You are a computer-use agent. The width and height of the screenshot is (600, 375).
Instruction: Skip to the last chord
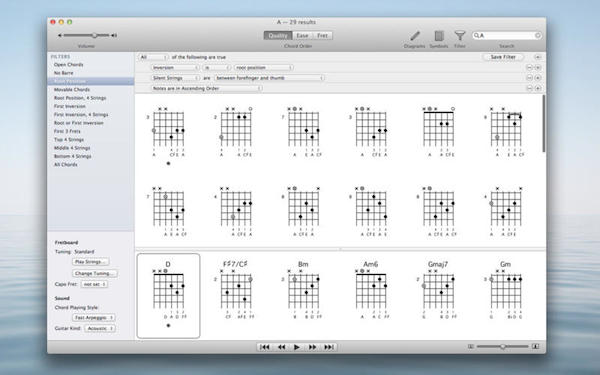point(329,347)
